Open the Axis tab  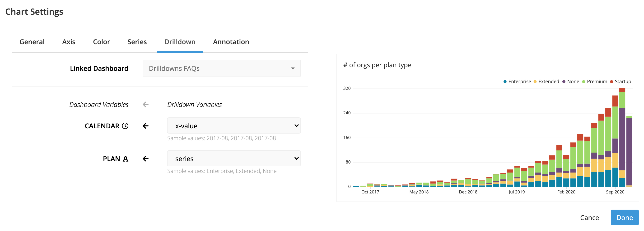pyautogui.click(x=69, y=42)
